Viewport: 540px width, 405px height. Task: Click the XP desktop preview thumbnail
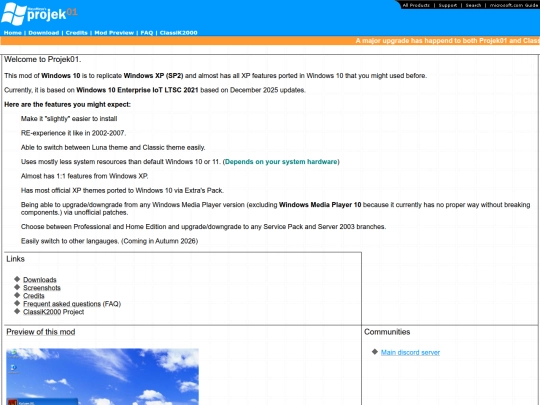102,377
